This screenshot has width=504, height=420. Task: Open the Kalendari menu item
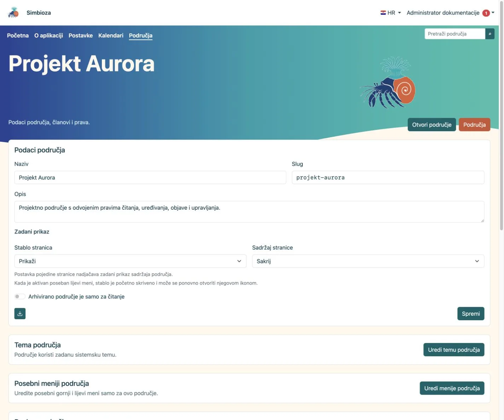111,35
